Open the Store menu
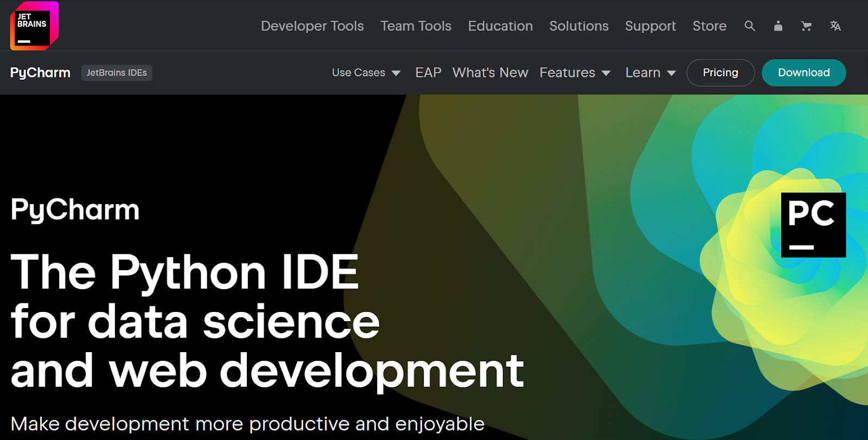This screenshot has width=868, height=440. click(710, 26)
